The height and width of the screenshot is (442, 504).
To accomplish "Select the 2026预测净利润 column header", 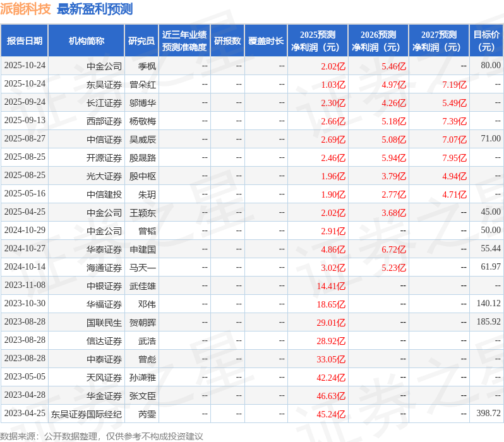I will [378, 41].
